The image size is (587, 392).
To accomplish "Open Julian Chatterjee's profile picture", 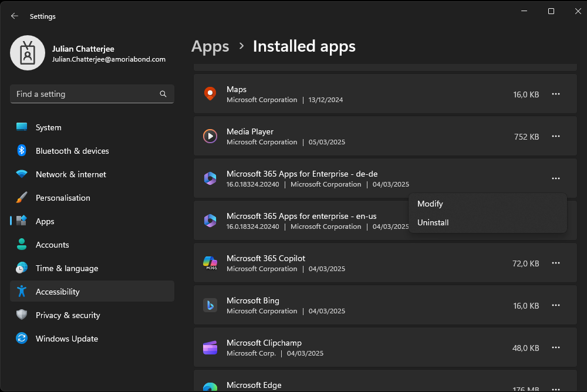I will (28, 53).
